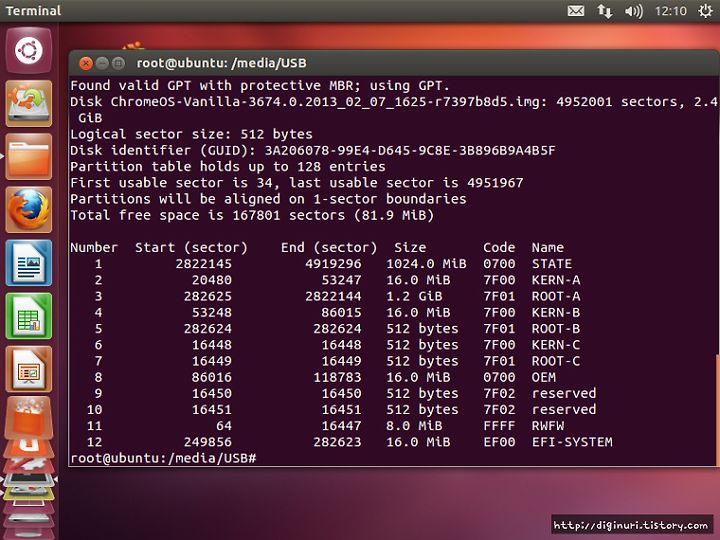Viewport: 720px width, 540px height.
Task: Click the line 'Logical sector size: 512 bytes'
Action: point(191,134)
